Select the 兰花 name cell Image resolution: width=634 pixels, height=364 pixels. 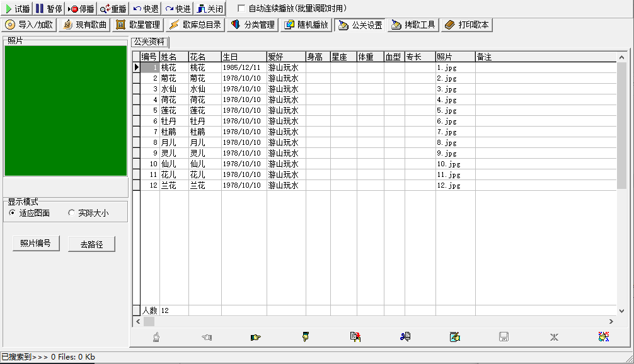coord(175,185)
